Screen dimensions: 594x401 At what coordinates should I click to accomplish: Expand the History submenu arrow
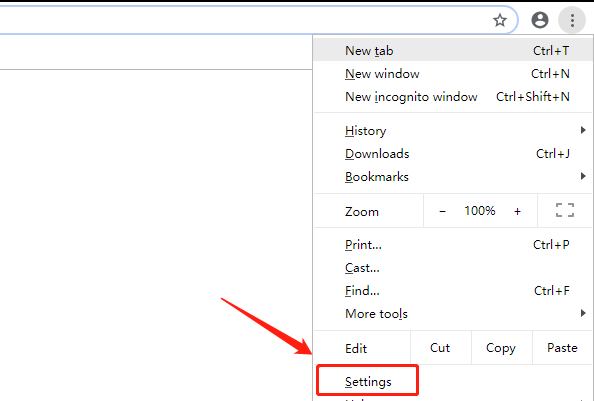583,130
